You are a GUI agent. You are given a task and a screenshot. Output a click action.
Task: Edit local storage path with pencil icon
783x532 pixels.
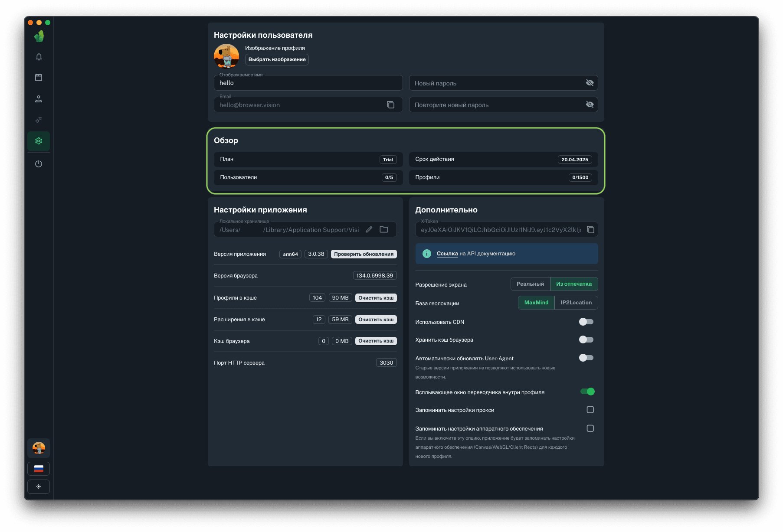coord(369,230)
